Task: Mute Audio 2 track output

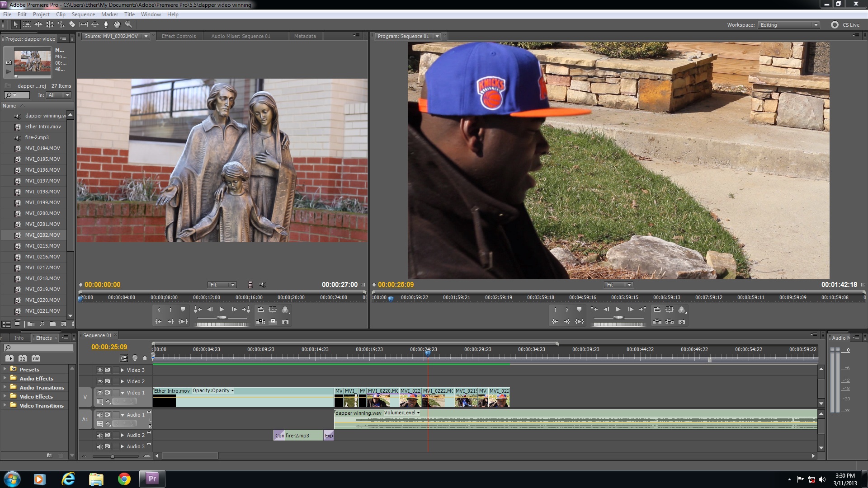Action: [100, 435]
